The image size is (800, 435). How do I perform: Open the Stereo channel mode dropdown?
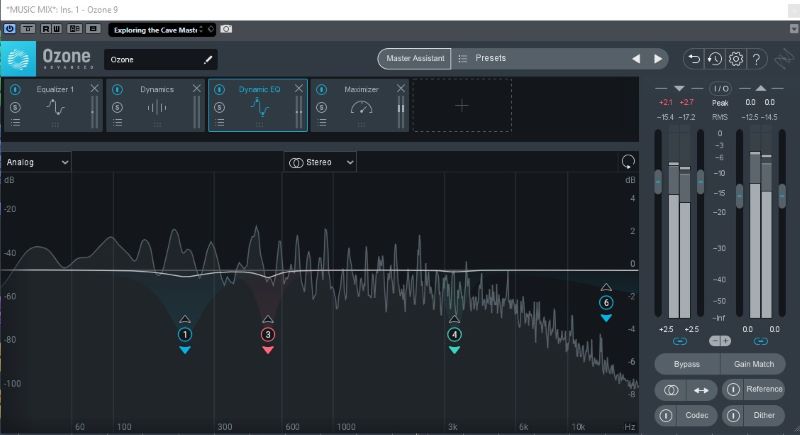click(x=320, y=162)
